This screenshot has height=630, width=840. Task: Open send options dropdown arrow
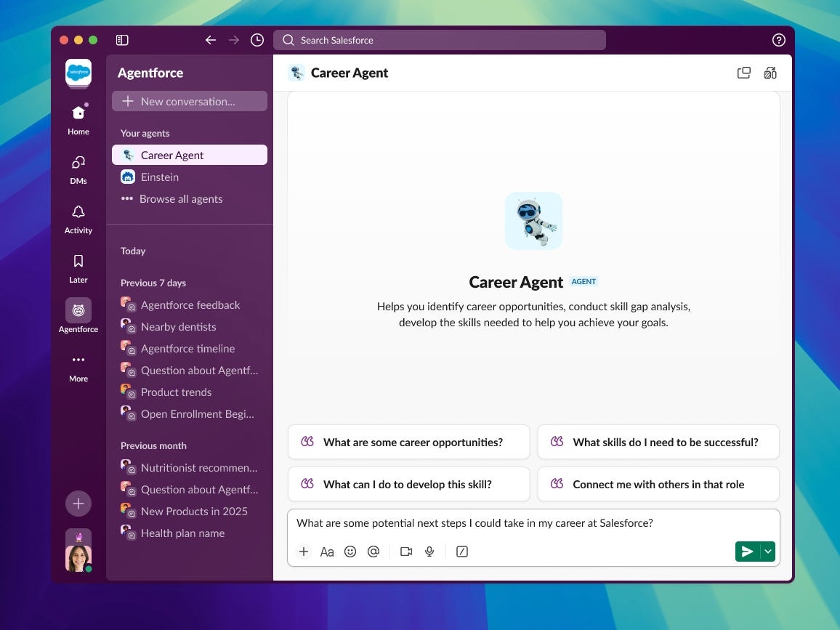tap(767, 552)
